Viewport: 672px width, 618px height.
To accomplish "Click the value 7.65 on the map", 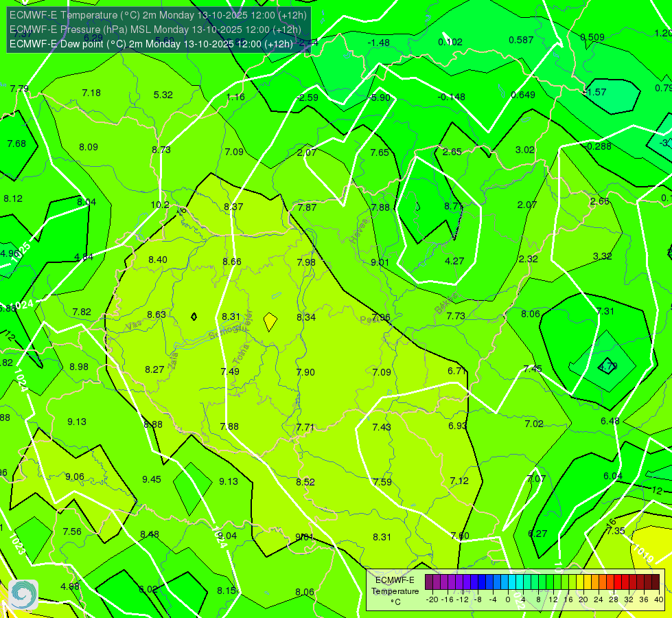I will click(x=380, y=152).
